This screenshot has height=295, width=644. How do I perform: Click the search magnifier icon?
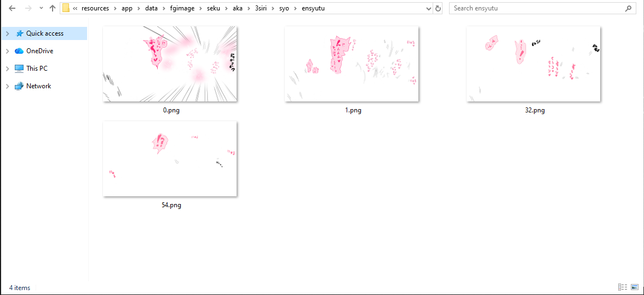pos(628,8)
